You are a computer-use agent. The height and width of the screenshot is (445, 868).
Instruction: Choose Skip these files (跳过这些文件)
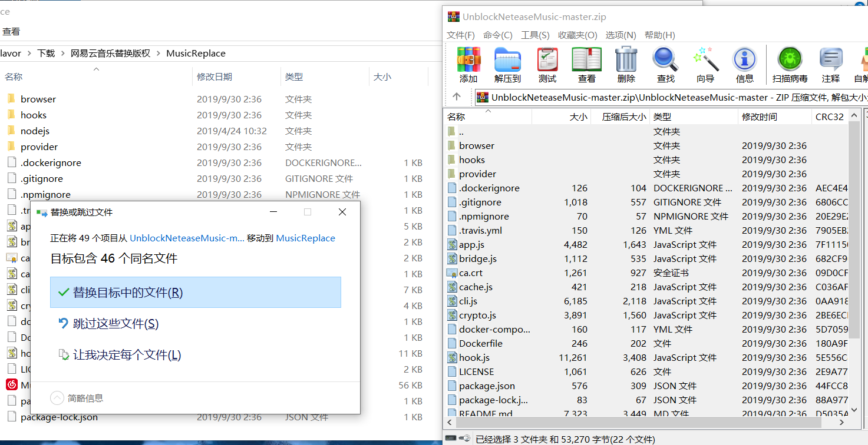coord(196,324)
